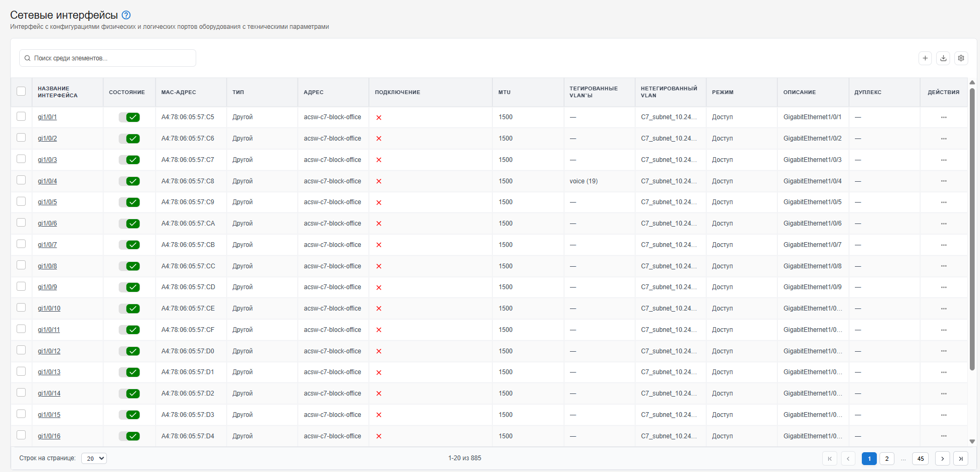Check the select-all header checkbox

pyautogui.click(x=21, y=91)
